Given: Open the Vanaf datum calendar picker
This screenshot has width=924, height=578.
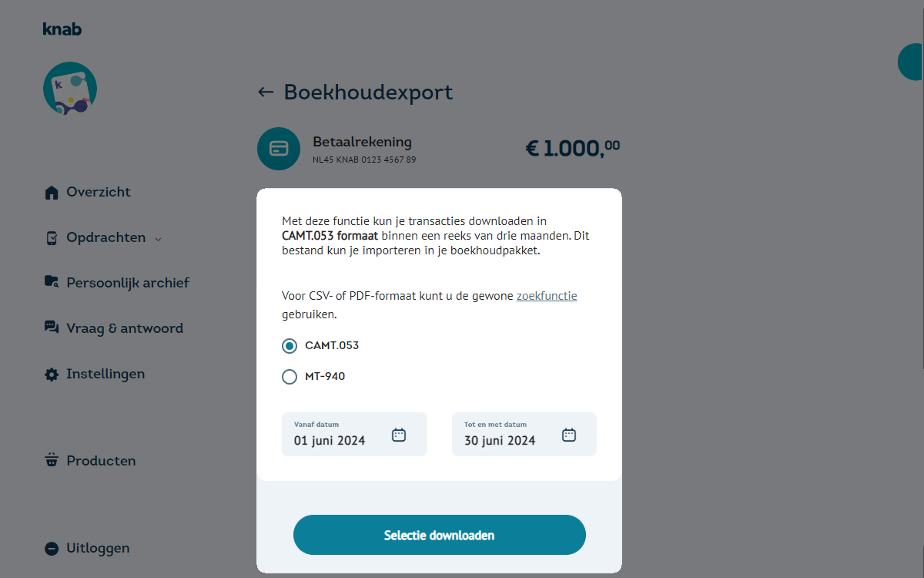Looking at the screenshot, I should (x=399, y=435).
